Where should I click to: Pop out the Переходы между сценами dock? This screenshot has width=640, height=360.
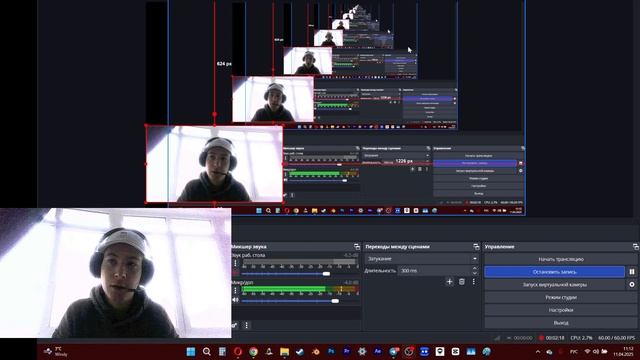click(476, 247)
